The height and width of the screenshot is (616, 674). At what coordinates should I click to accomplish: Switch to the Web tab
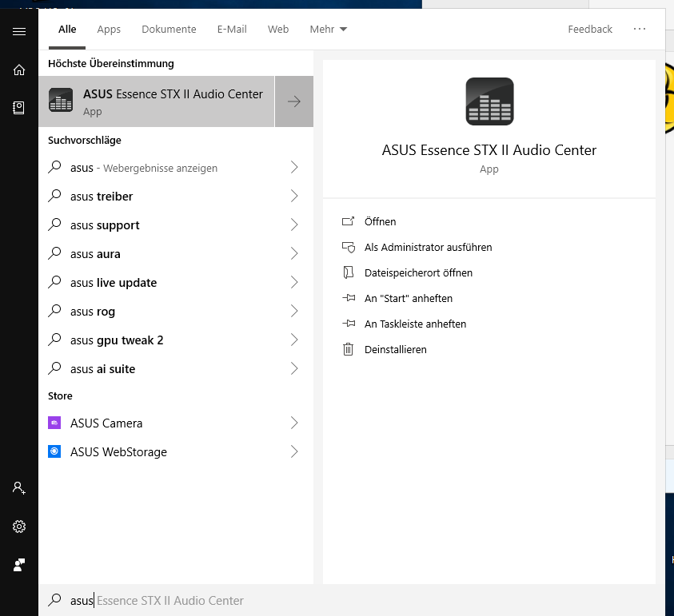pyautogui.click(x=278, y=30)
